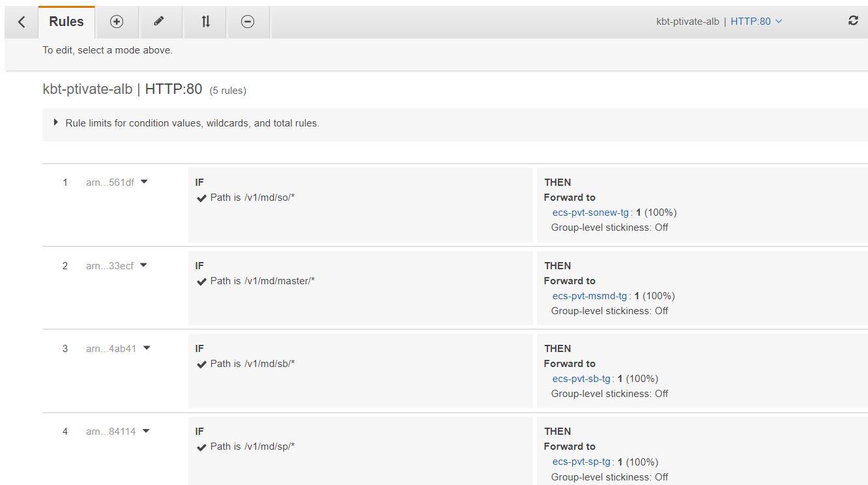868x485 pixels.
Task: Open delete rules mode with minus icon
Action: [x=248, y=22]
